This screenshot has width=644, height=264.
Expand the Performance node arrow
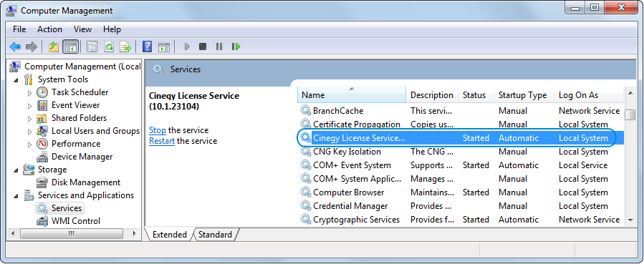pos(29,145)
